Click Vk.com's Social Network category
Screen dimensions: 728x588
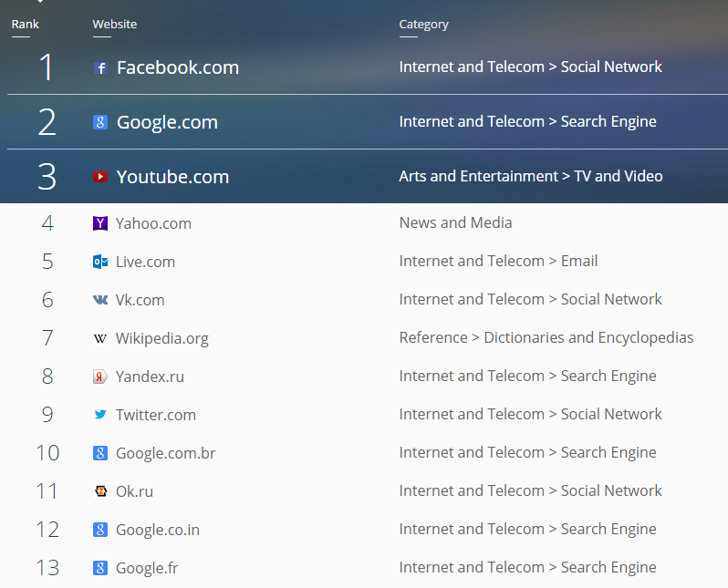pyautogui.click(x=531, y=299)
